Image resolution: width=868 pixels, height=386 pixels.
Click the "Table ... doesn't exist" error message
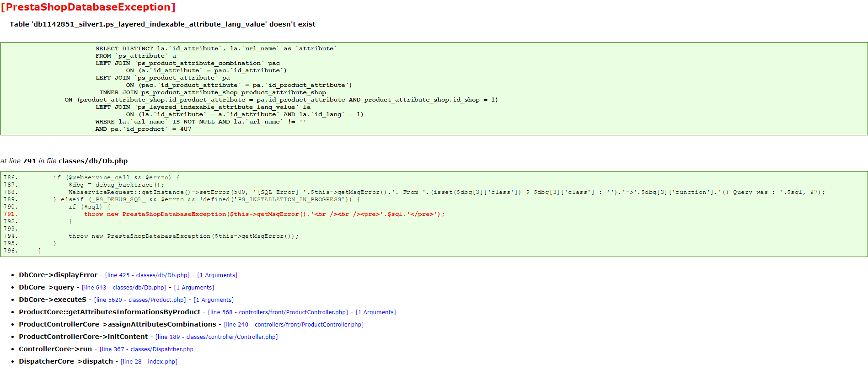pyautogui.click(x=162, y=24)
